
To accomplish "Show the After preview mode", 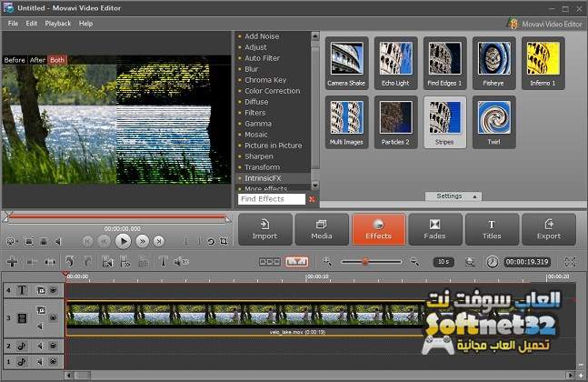I will (37, 60).
